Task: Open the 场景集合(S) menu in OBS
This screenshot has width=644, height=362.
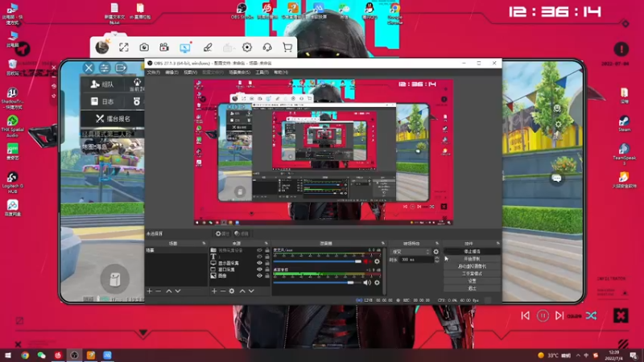Action: coord(239,72)
